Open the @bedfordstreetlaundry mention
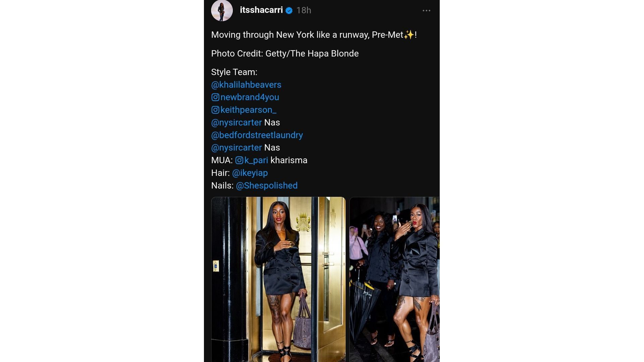 coord(257,135)
